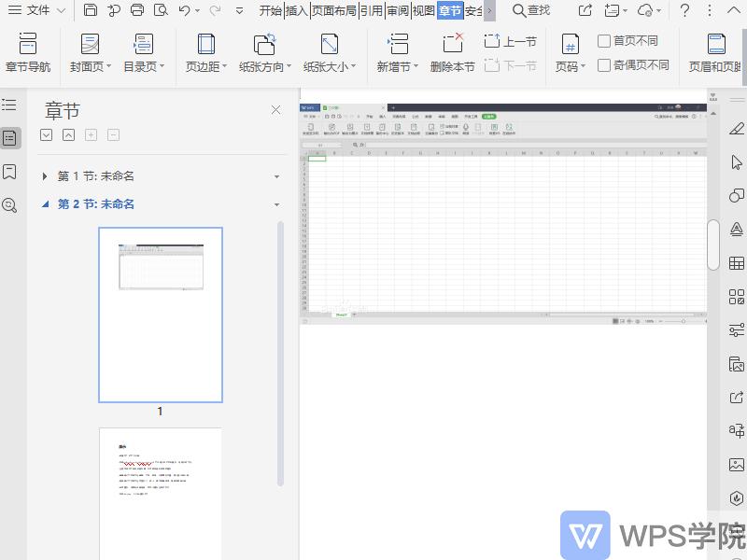
Task: Expand the 第1节 section in chapter panel
Action: click(45, 175)
